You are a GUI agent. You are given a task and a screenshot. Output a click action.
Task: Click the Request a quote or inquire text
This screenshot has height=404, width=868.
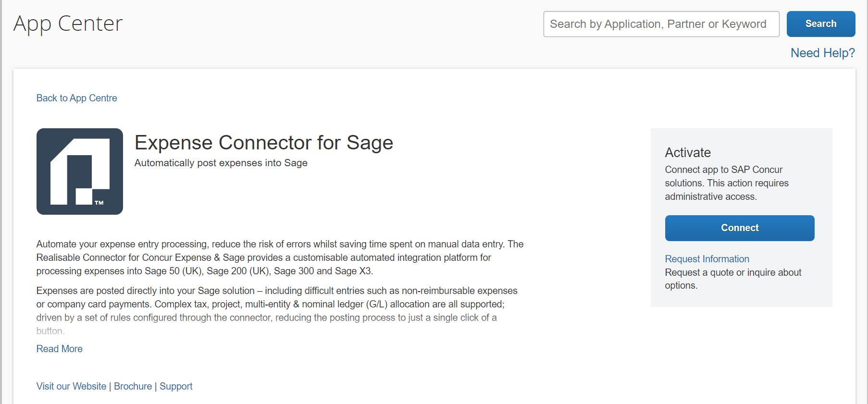pos(732,279)
